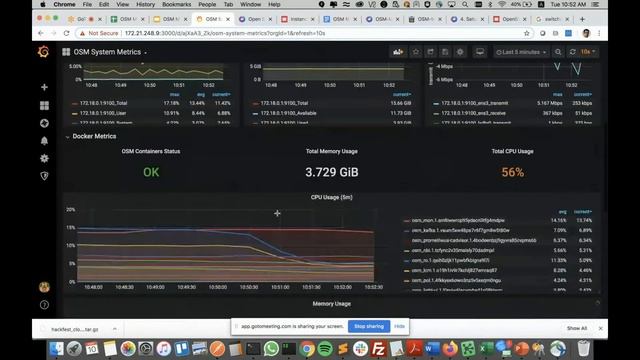Open the Chrome Window menu
This screenshot has width=640, height=360.
250,4
